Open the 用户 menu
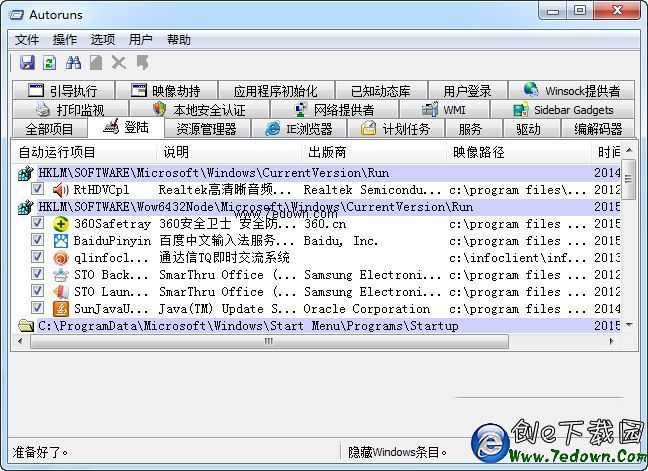 [141, 40]
